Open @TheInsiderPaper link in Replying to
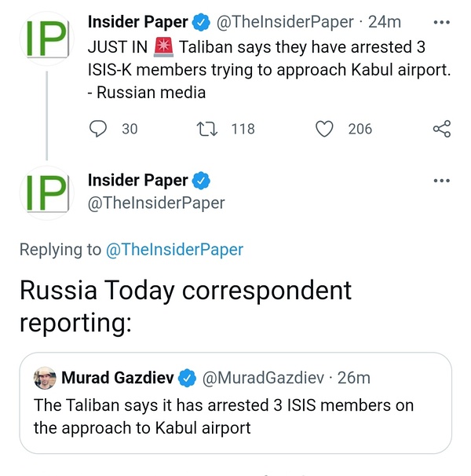471x476 pixels. 174,250
